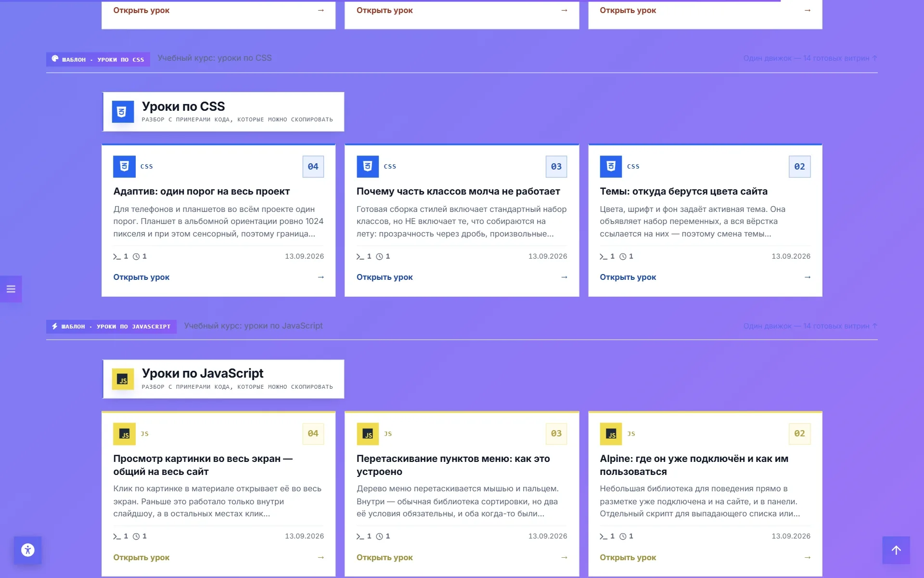924x578 pixels.
Task: Click the Шаблон · Уроки по CSS badge
Action: click(x=98, y=59)
